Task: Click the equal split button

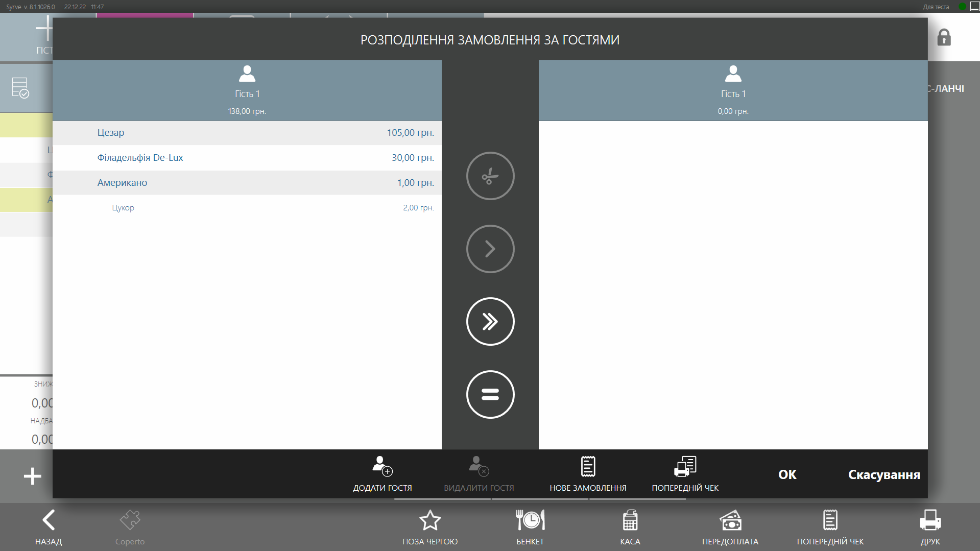Action: [490, 394]
